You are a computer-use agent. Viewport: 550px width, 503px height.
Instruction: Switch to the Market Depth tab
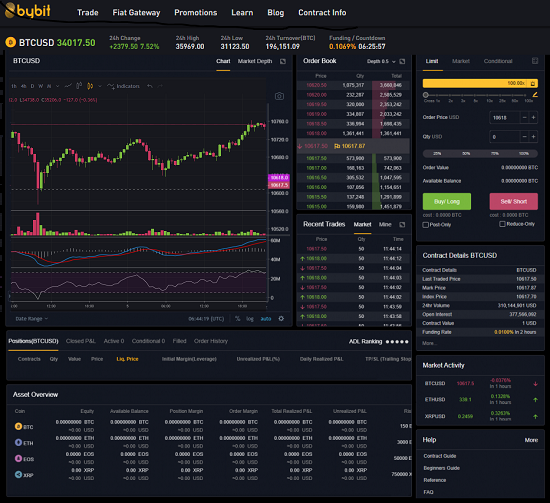(x=255, y=61)
